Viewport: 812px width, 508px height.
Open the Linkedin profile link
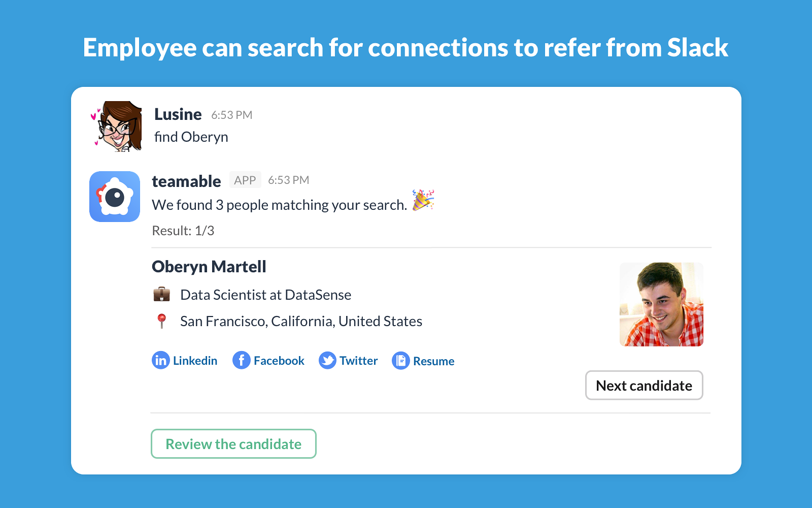pos(195,361)
